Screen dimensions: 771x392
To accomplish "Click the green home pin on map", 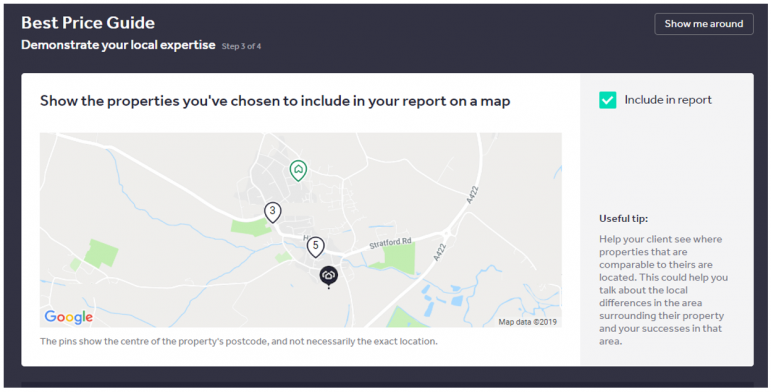I will 298,170.
